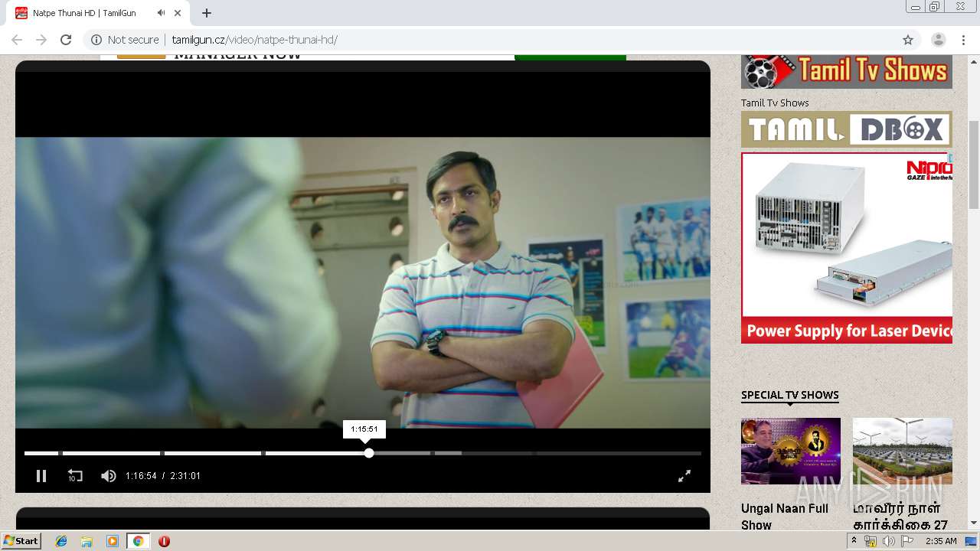Show hidden system tray icons
This screenshot has height=551, width=980.
(854, 541)
